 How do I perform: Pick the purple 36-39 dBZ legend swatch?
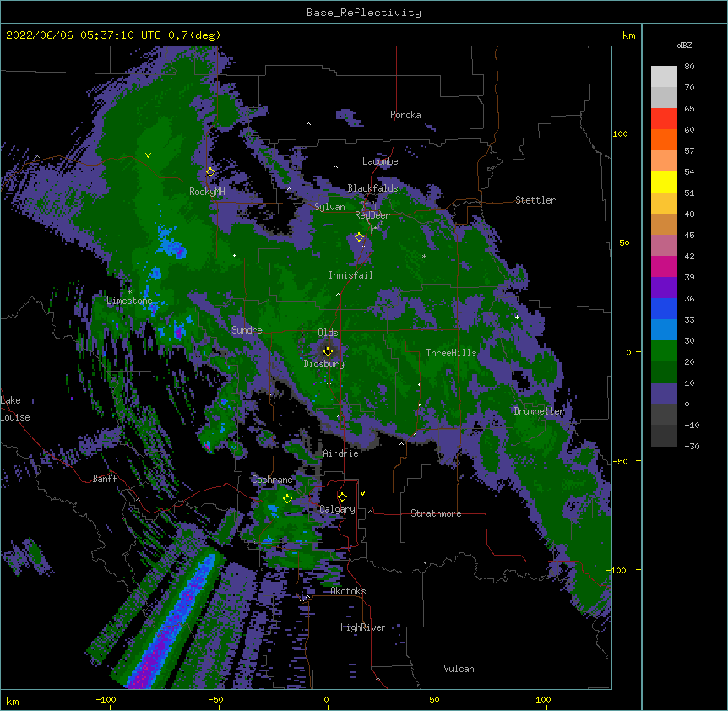pyautogui.click(x=664, y=288)
